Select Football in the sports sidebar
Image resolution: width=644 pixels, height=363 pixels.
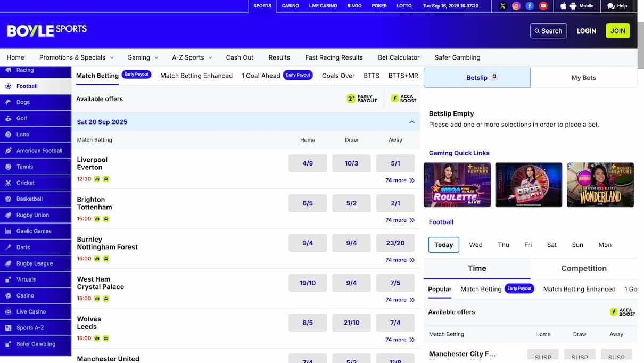pyautogui.click(x=36, y=86)
